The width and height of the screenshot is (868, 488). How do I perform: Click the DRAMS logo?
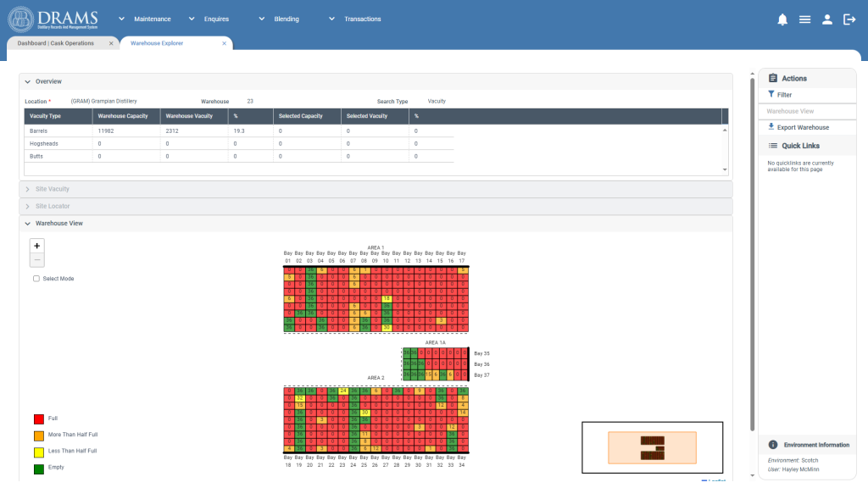[51, 18]
